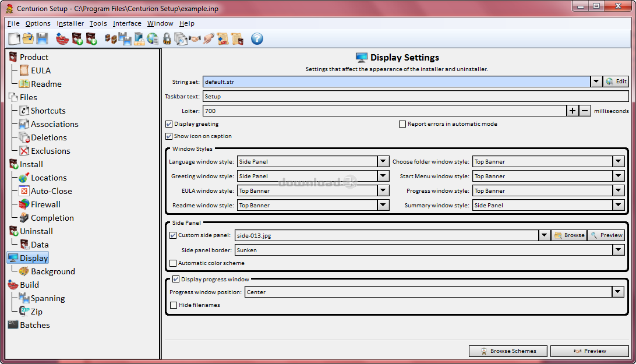The width and height of the screenshot is (636, 364).
Task: Click the Save floppy disk toolbar icon
Action: click(42, 39)
